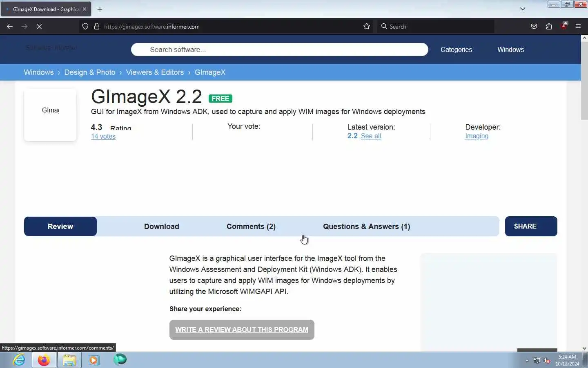Viewport: 588px width, 368px height.
Task: Close the GImageX Download tab
Action: click(85, 9)
